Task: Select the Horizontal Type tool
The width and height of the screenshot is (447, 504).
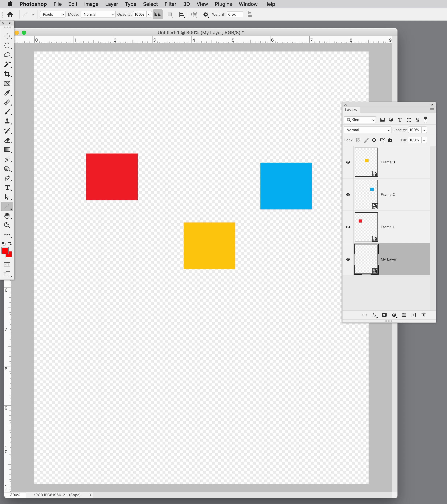Action: click(7, 188)
